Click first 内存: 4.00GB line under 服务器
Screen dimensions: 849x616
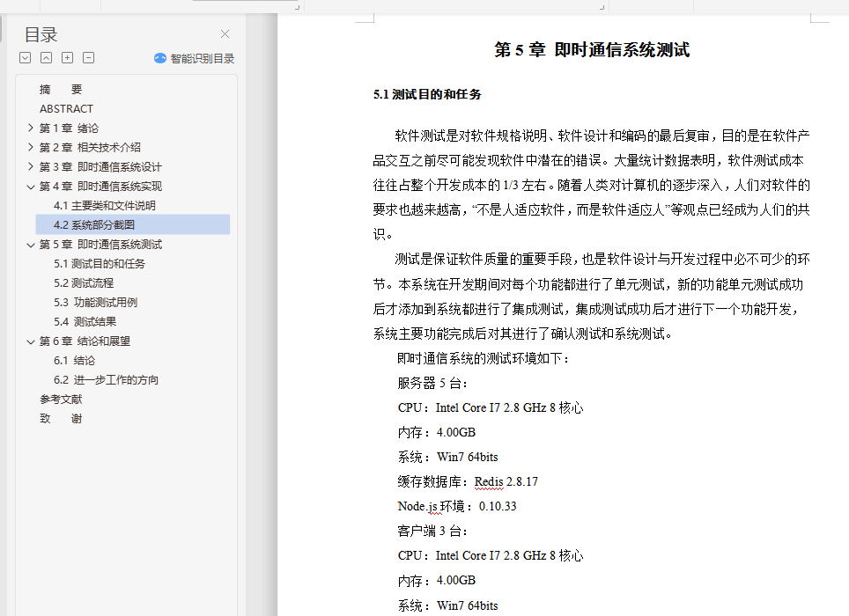coord(437,433)
